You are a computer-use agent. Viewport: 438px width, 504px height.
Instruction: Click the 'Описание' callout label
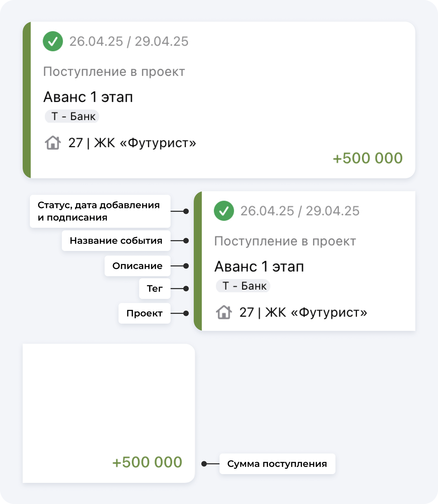137,266
